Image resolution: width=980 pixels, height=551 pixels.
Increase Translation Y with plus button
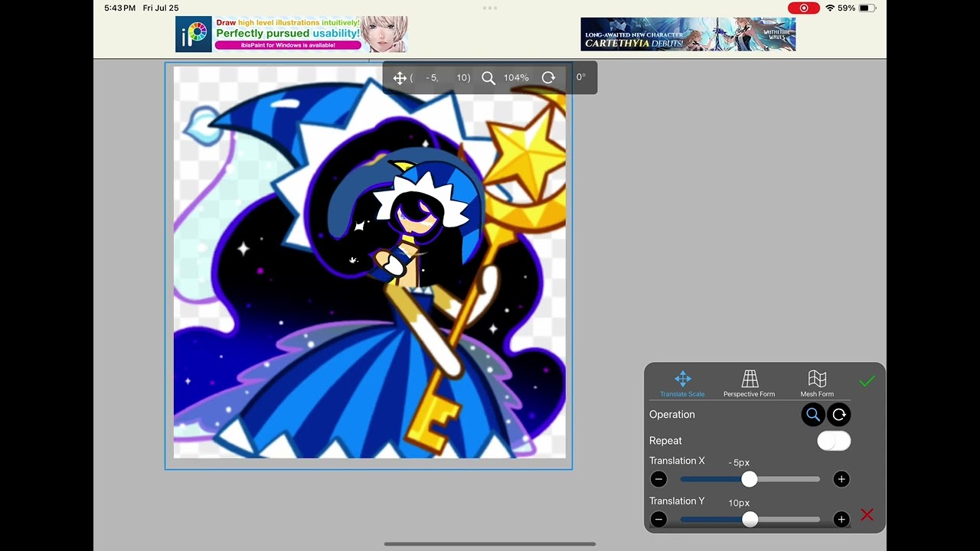point(841,520)
